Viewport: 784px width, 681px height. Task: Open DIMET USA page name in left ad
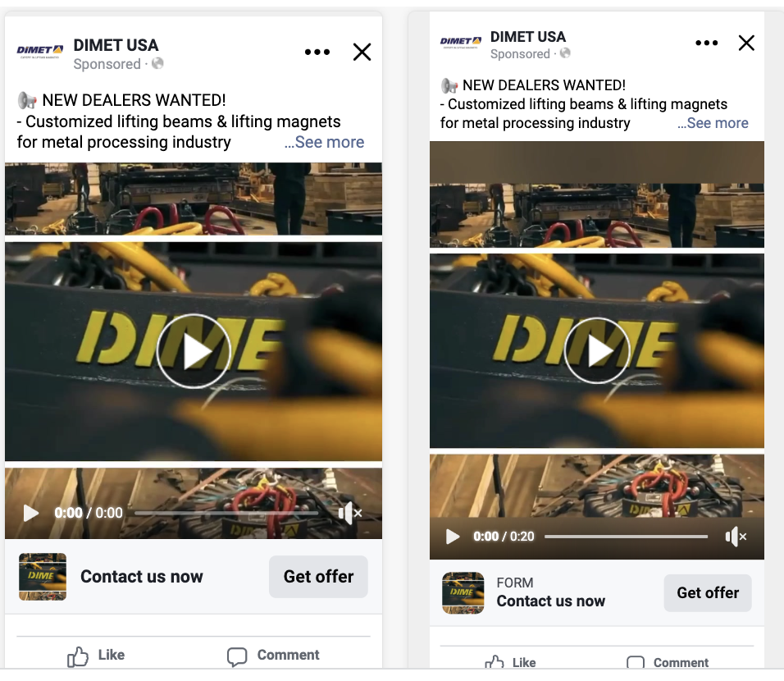116,45
